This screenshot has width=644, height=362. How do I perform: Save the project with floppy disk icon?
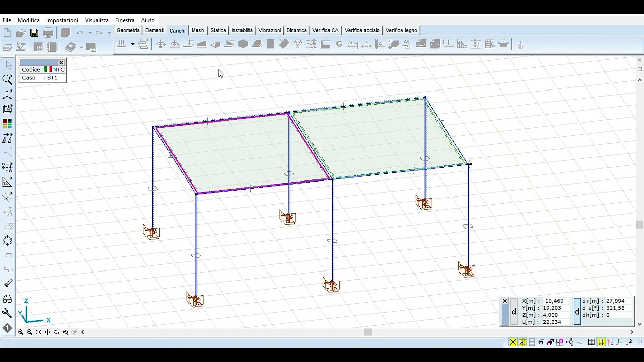click(34, 33)
